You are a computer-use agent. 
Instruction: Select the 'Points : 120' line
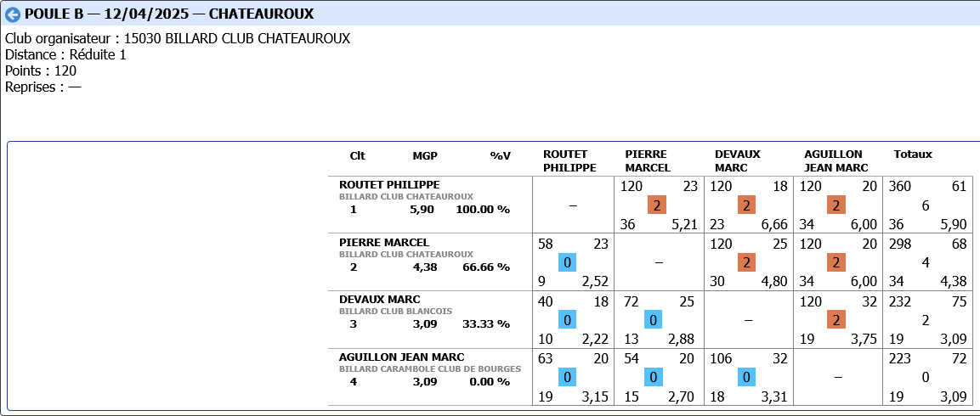[x=41, y=71]
